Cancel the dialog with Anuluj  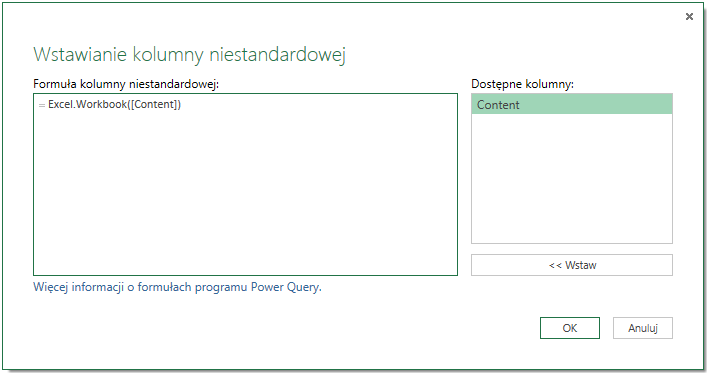643,328
